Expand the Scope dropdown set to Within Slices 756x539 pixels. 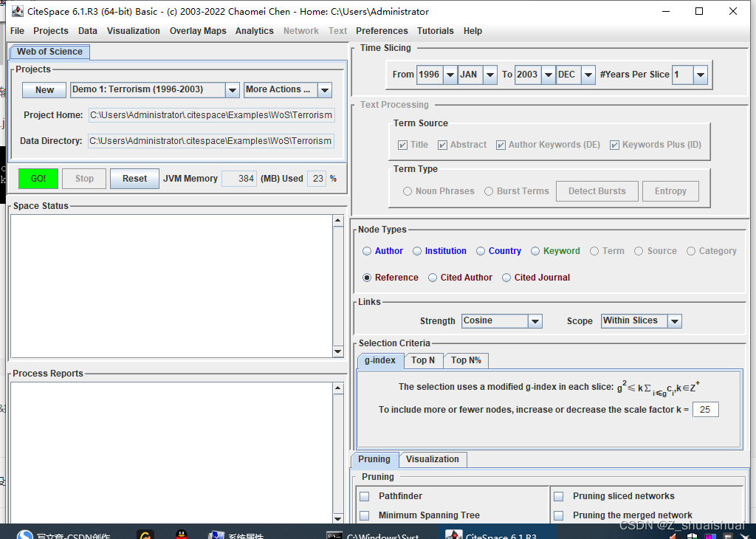(x=674, y=320)
